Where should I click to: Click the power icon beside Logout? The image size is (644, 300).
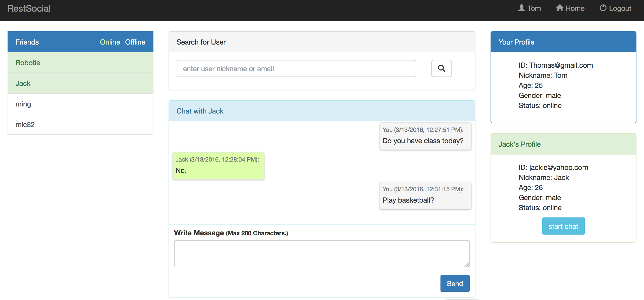(x=603, y=8)
